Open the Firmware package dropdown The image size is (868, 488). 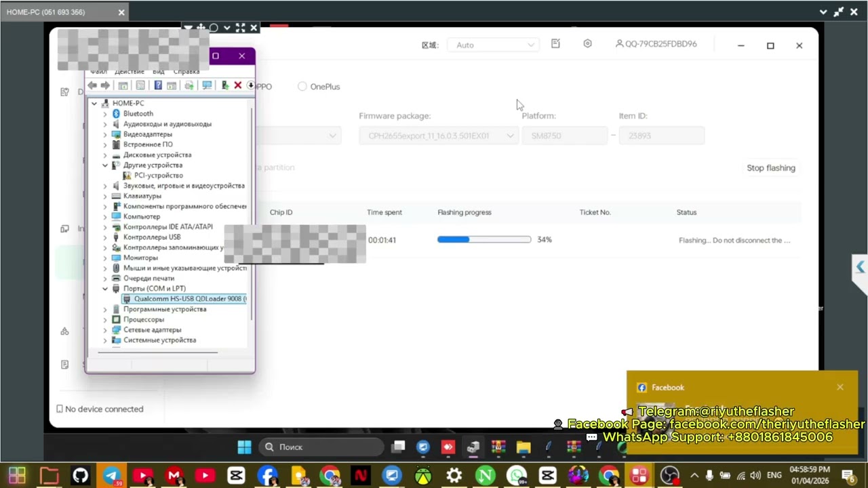click(x=439, y=136)
